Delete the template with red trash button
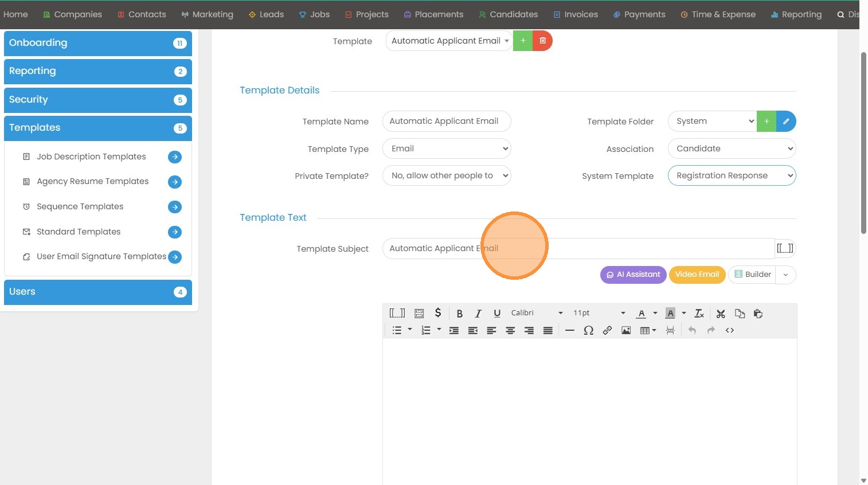 [x=542, y=41]
